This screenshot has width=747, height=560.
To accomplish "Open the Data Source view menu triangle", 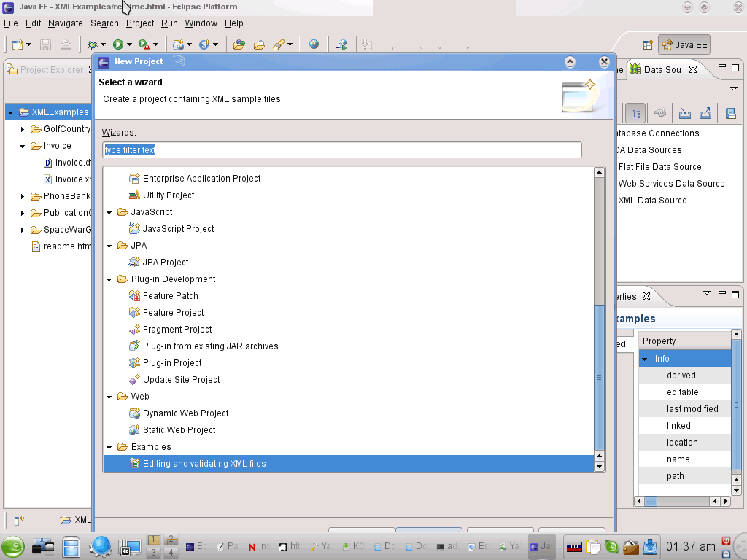I will (x=734, y=88).
